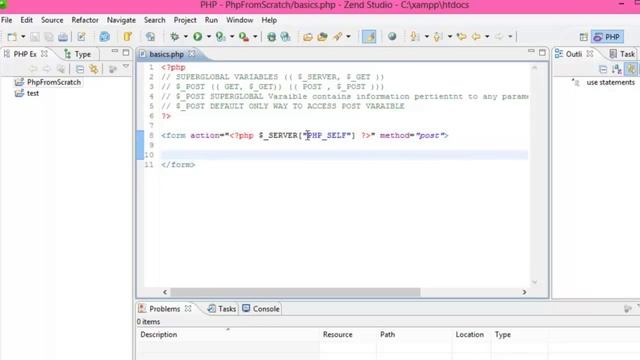Select the PHP Ex explorer tab
640x360 pixels.
pos(24,54)
